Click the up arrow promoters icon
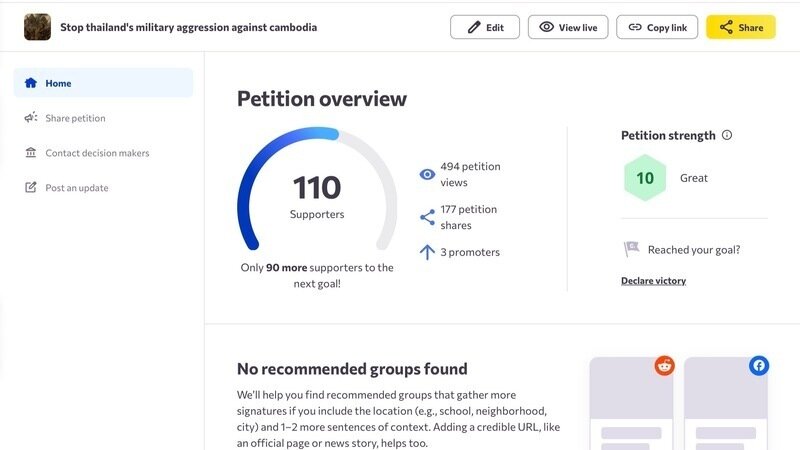Image resolution: width=800 pixels, height=450 pixels. point(427,252)
